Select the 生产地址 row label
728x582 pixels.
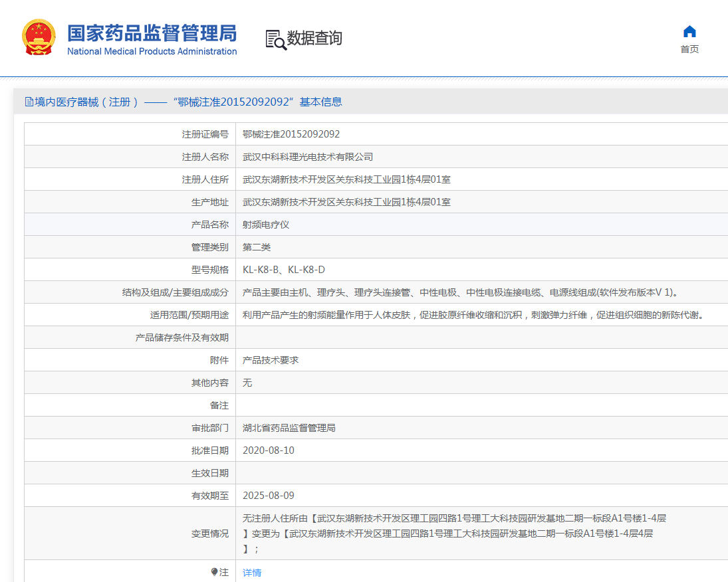click(x=210, y=202)
